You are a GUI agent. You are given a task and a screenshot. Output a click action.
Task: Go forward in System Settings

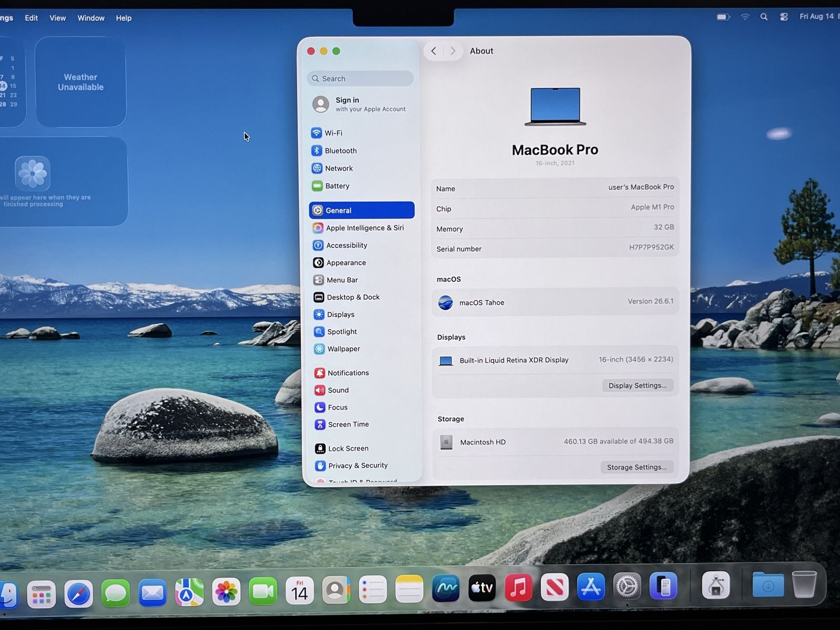[x=453, y=51]
